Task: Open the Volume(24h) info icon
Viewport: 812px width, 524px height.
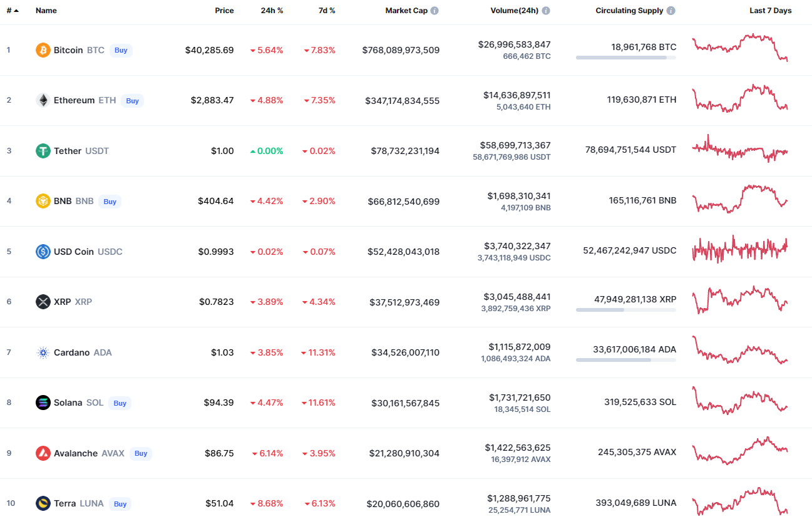Action: [x=546, y=11]
